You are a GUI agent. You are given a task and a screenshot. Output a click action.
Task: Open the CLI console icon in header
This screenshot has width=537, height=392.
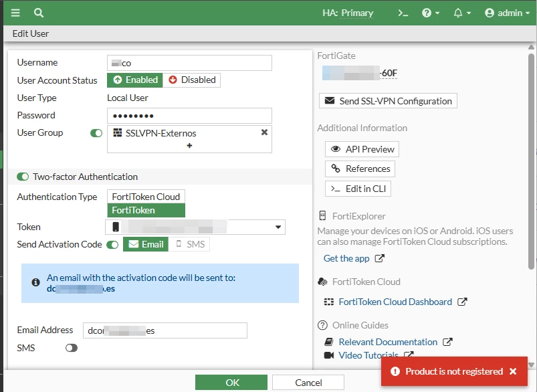point(403,13)
